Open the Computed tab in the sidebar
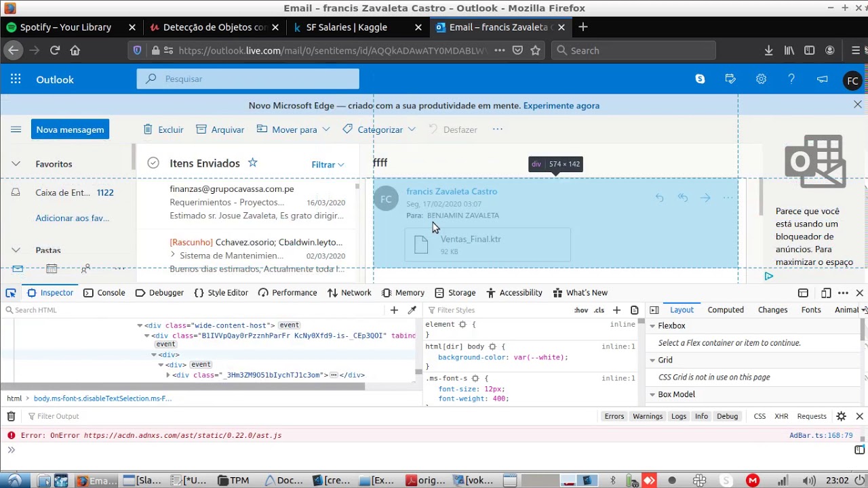Viewport: 868px width, 488px height. (x=726, y=310)
